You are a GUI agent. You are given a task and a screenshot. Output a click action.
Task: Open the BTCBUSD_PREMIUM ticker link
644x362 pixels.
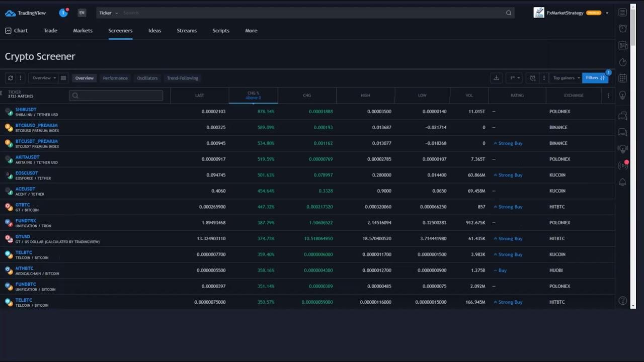coord(36,125)
